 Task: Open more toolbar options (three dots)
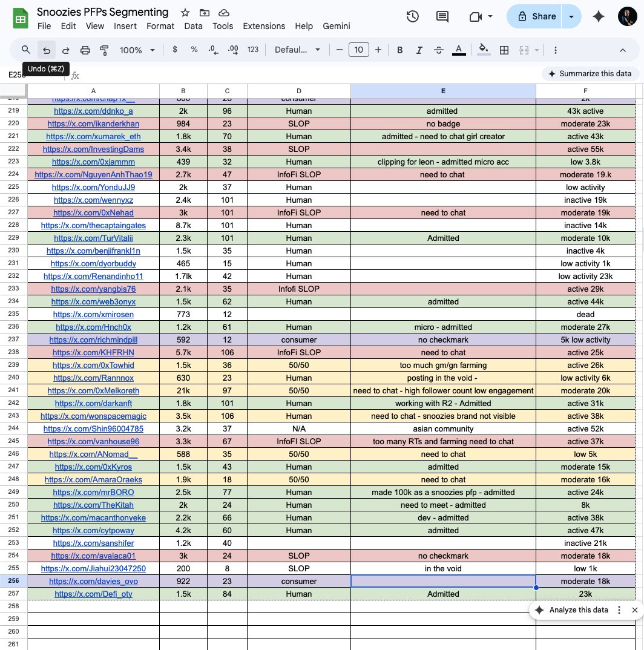click(555, 50)
